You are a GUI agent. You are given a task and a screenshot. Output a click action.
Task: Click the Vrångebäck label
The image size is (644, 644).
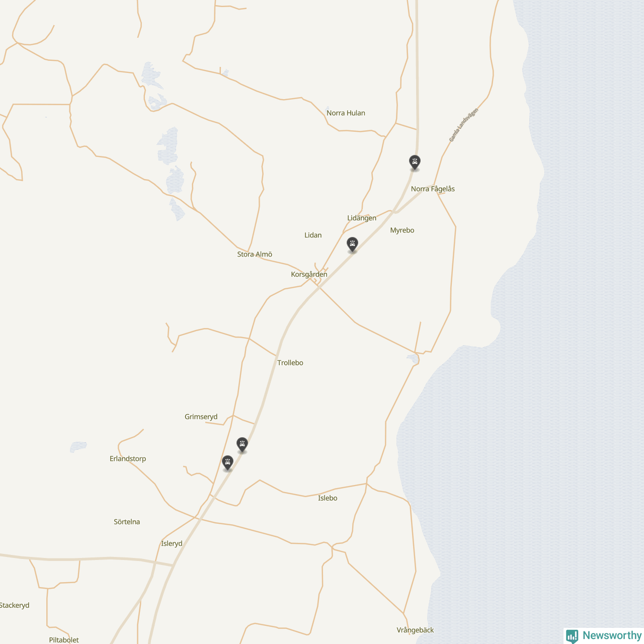click(415, 630)
